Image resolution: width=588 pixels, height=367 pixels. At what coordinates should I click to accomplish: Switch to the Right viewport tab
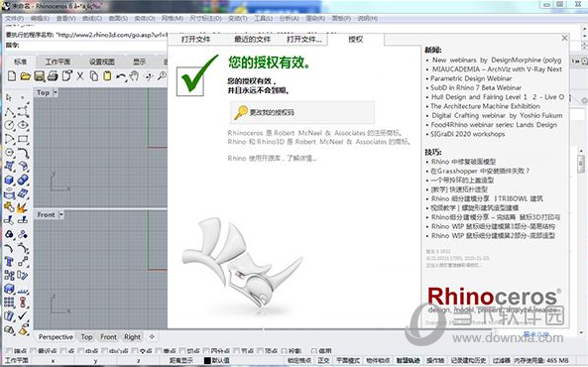[132, 337]
